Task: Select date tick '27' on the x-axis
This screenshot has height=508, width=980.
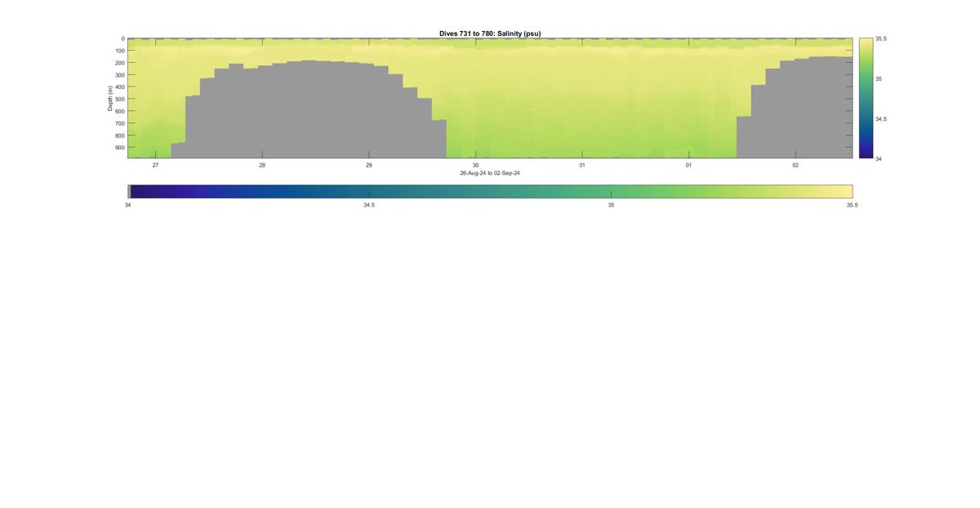Action: 155,165
